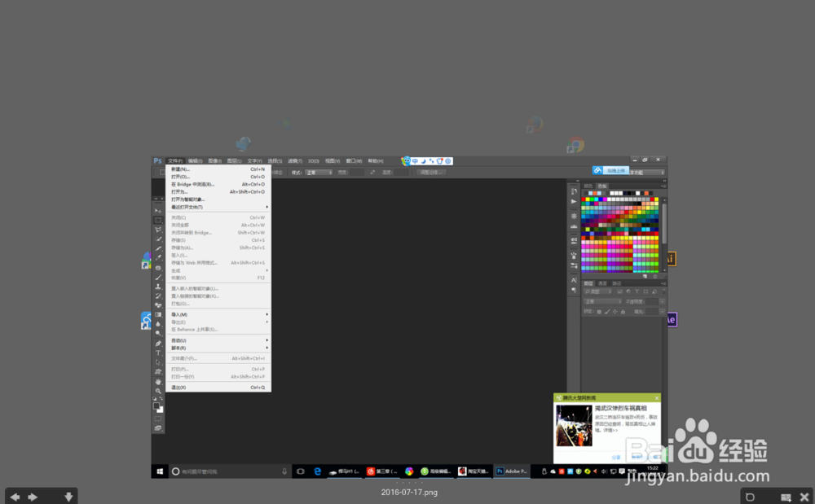Select the Eyedropper tool
This screenshot has width=815, height=504.
(x=158, y=258)
